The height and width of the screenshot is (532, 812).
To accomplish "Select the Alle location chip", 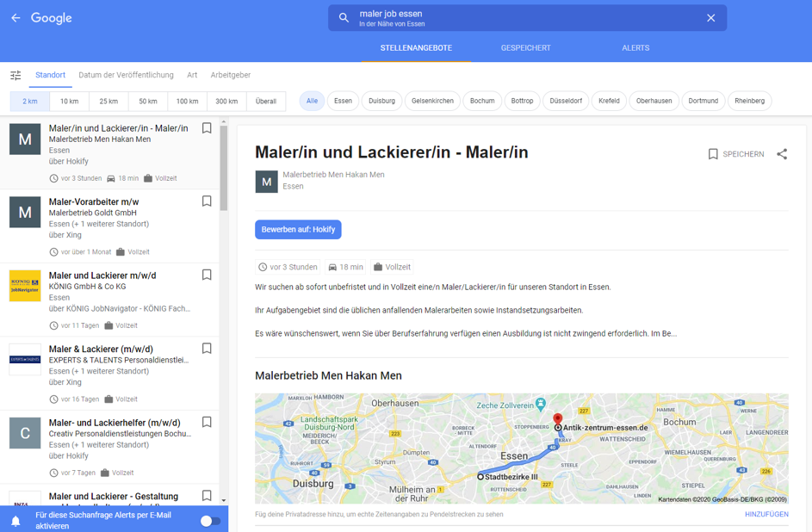I will [312, 101].
